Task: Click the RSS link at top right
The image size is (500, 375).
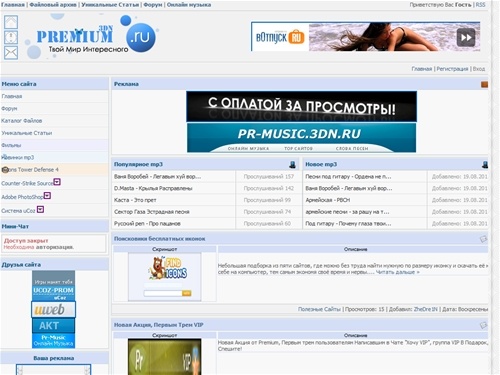Action: (480, 5)
